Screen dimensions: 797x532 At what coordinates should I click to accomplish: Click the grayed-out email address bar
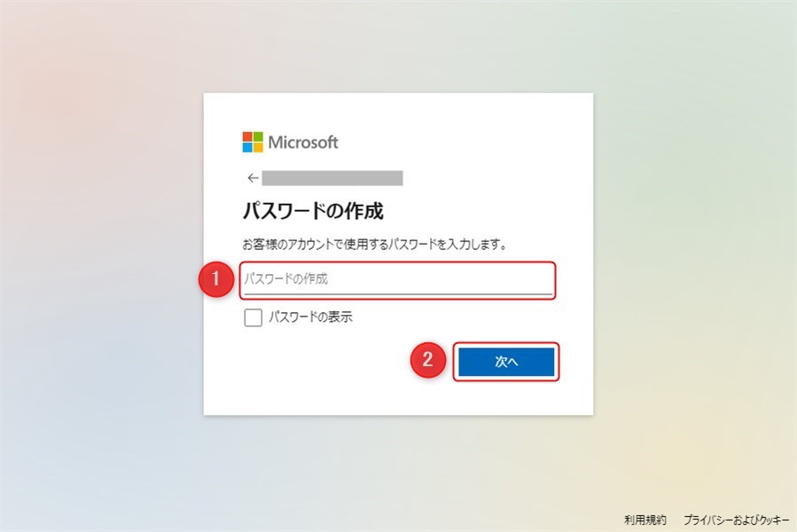pos(332,178)
